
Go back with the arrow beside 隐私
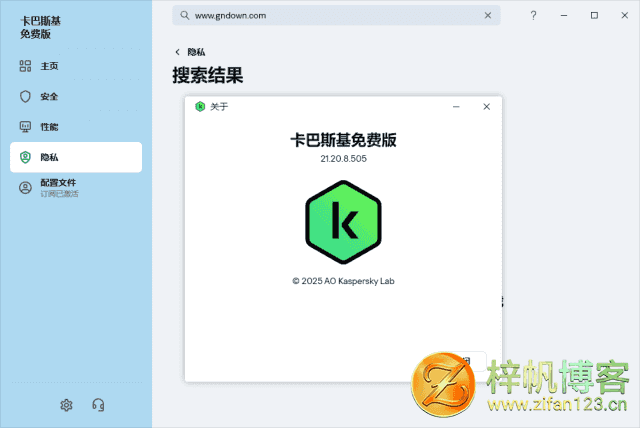(177, 52)
